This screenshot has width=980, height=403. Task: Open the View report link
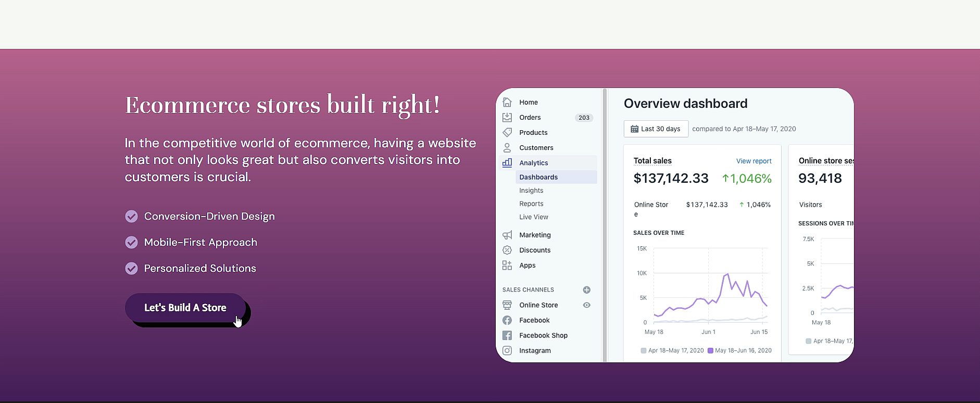click(753, 161)
